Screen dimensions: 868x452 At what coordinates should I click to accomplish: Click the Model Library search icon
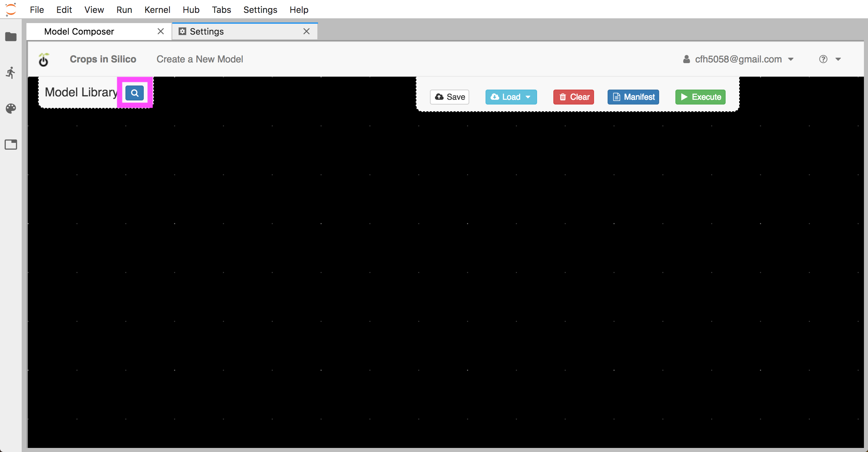tap(134, 92)
